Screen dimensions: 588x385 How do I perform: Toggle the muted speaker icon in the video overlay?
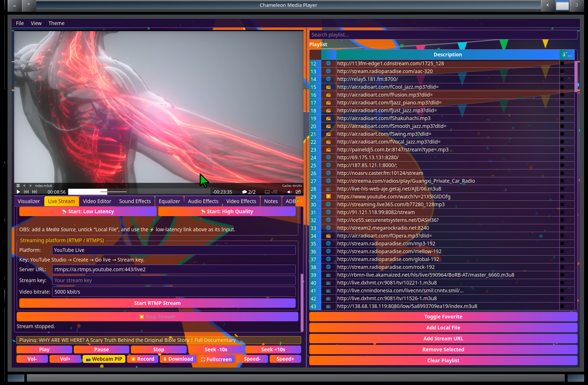[290, 192]
